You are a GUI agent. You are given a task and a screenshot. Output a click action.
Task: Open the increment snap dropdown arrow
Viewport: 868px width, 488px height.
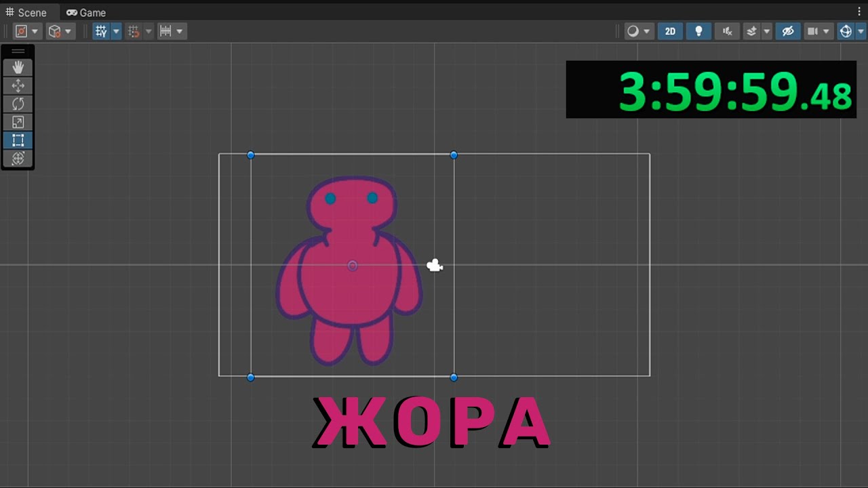click(180, 31)
